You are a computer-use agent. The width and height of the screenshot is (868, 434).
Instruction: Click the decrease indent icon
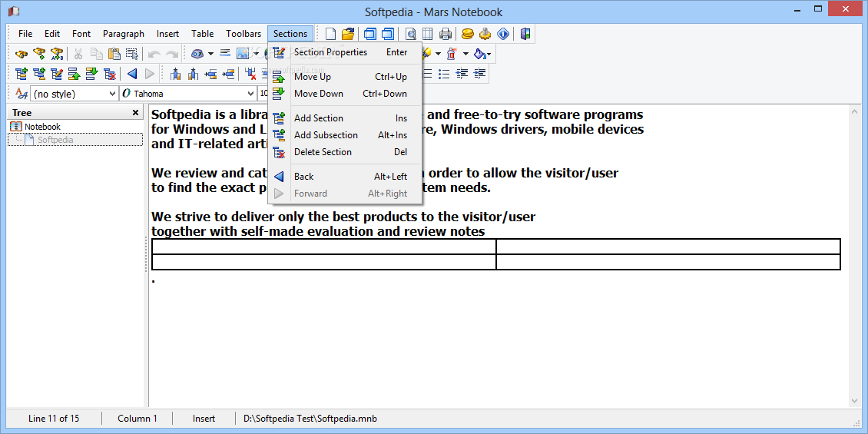click(x=462, y=74)
